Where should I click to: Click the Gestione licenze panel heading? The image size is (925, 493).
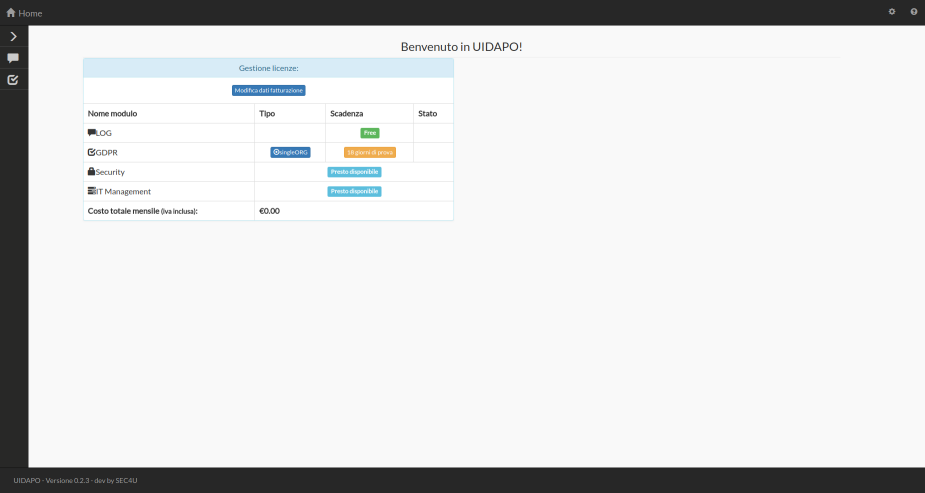(268, 68)
